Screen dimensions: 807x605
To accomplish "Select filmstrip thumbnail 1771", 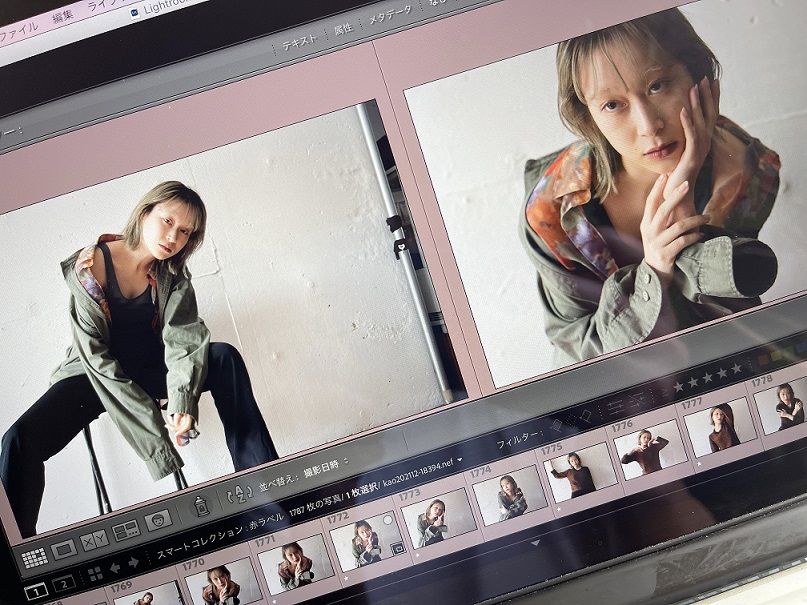I will coord(296,564).
